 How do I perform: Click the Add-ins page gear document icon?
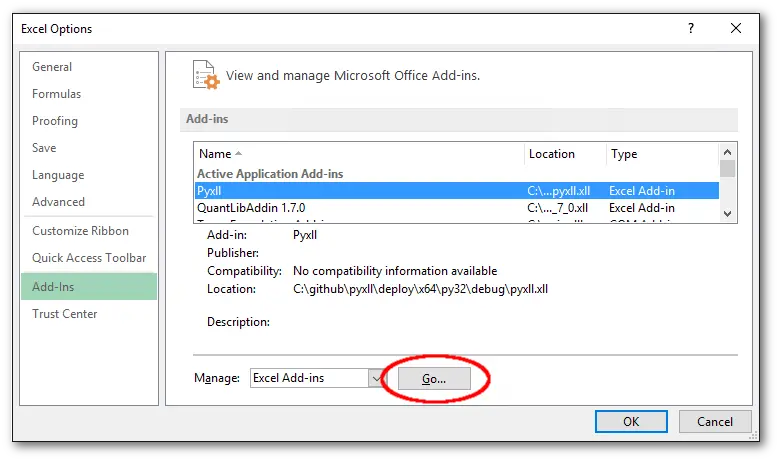pyautogui.click(x=206, y=75)
